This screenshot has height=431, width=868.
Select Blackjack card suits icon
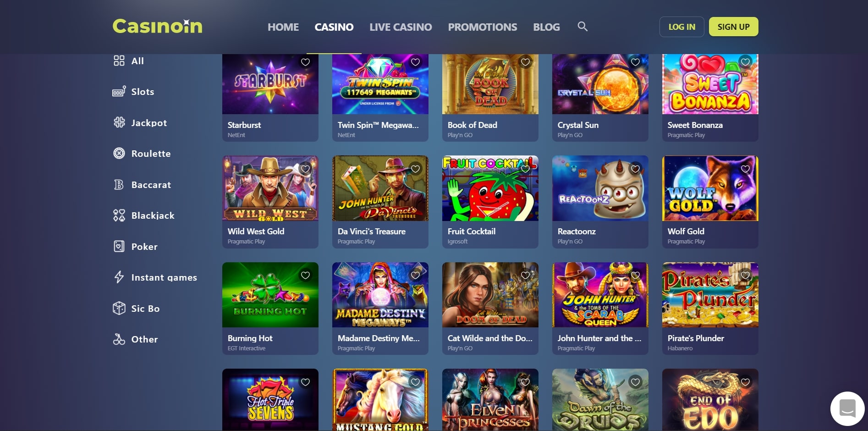(119, 215)
